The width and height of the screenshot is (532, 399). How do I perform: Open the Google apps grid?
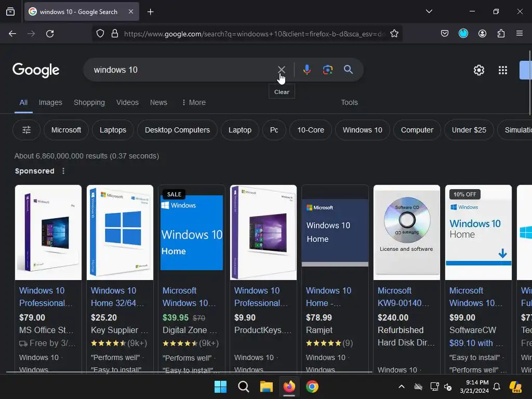click(x=503, y=70)
